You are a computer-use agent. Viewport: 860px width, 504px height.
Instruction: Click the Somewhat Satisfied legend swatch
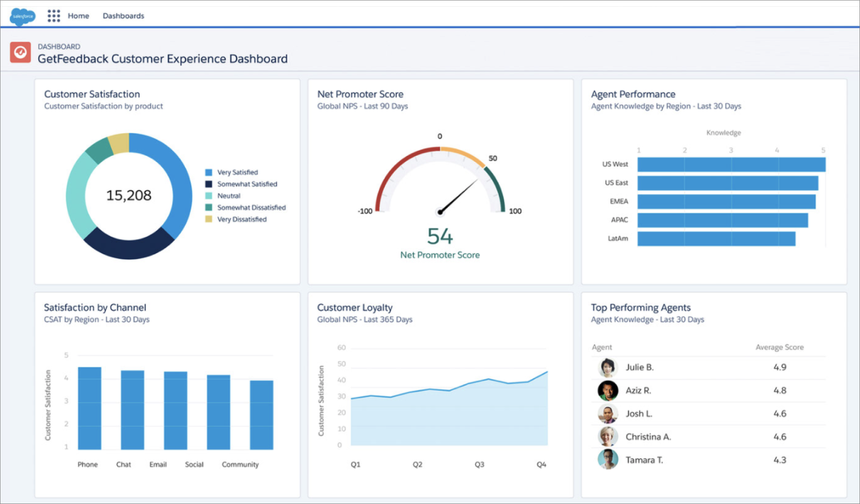(x=209, y=184)
